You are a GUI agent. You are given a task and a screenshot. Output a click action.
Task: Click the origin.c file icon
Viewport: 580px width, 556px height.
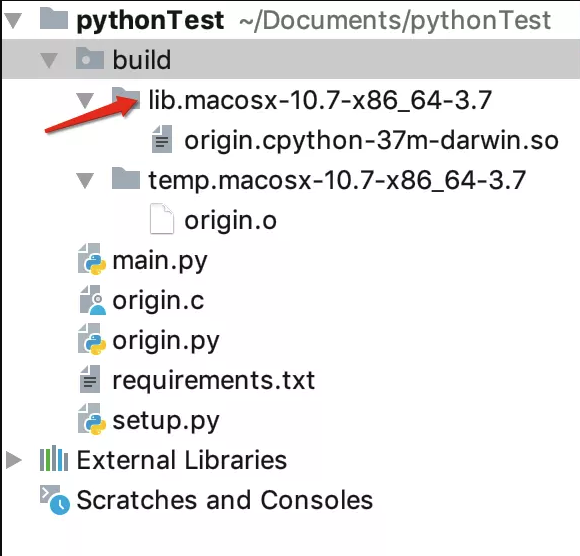point(92,300)
